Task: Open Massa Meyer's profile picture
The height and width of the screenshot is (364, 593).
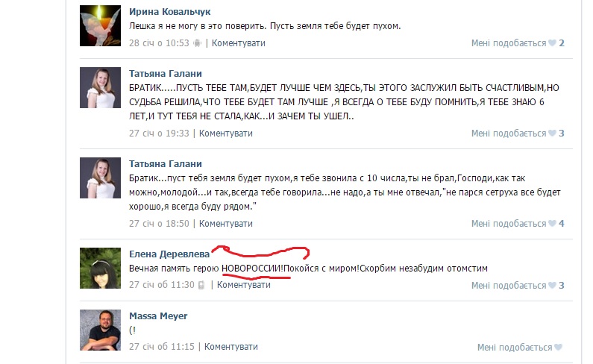Action: click(x=100, y=330)
